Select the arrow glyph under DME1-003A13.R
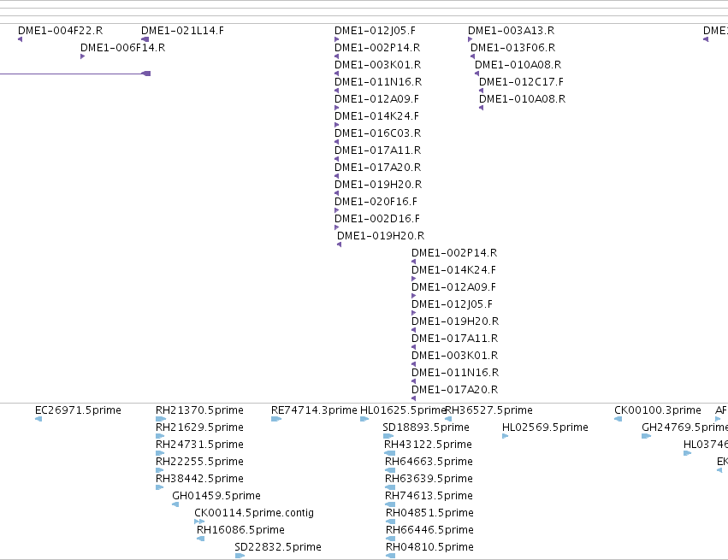This screenshot has width=728, height=560. coord(470,39)
